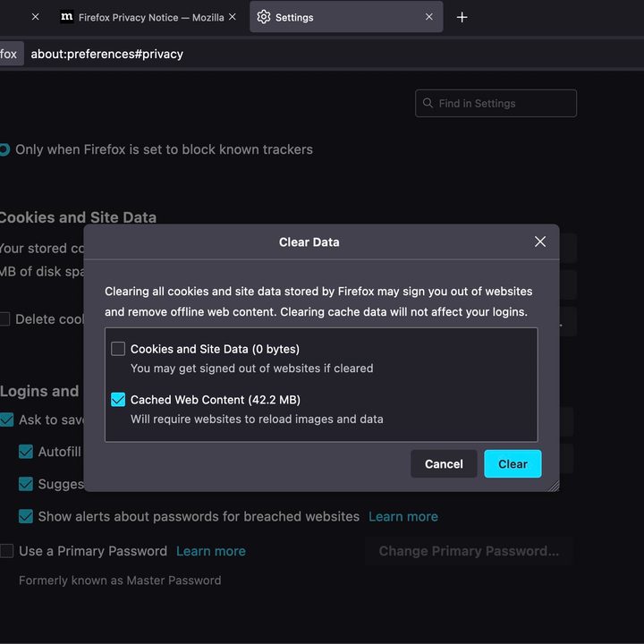The image size is (644, 644).
Task: Click the Clear button
Action: (x=513, y=463)
